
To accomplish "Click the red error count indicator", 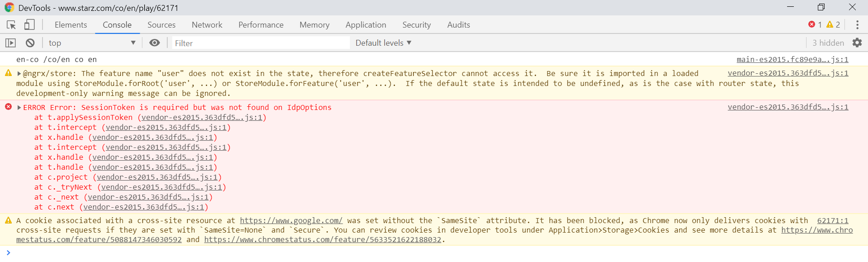I will click(x=815, y=25).
